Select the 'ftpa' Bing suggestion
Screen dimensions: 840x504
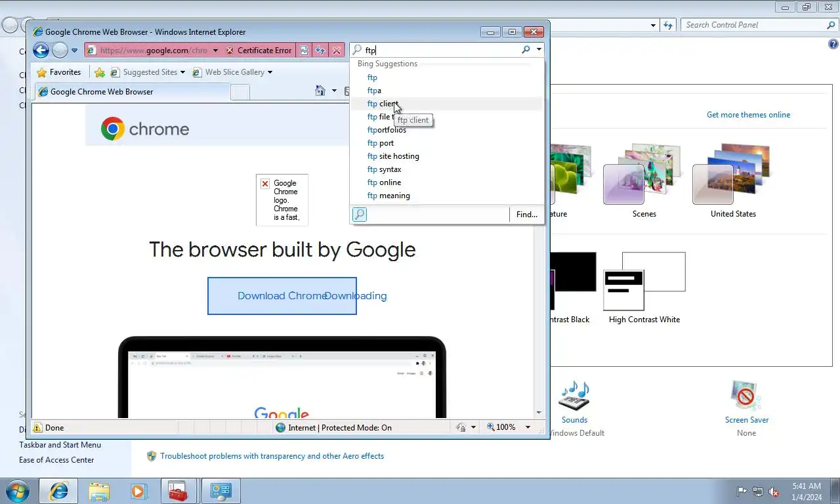[374, 91]
